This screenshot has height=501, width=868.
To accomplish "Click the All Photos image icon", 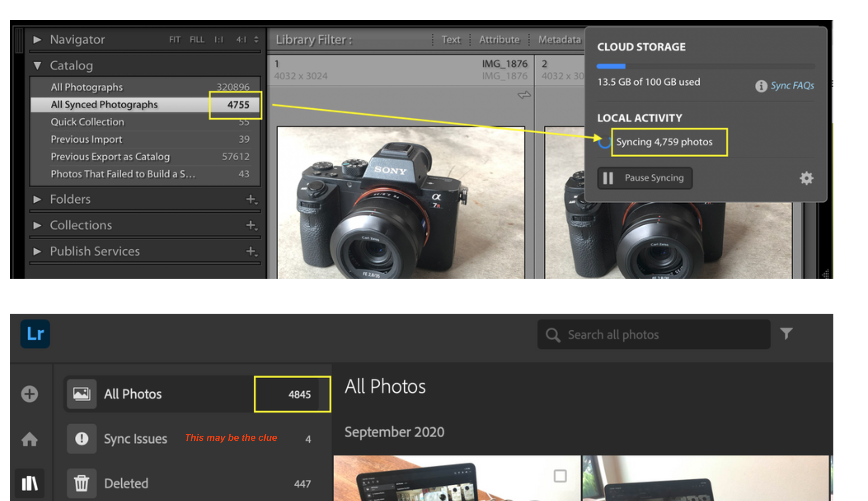I will (81, 394).
